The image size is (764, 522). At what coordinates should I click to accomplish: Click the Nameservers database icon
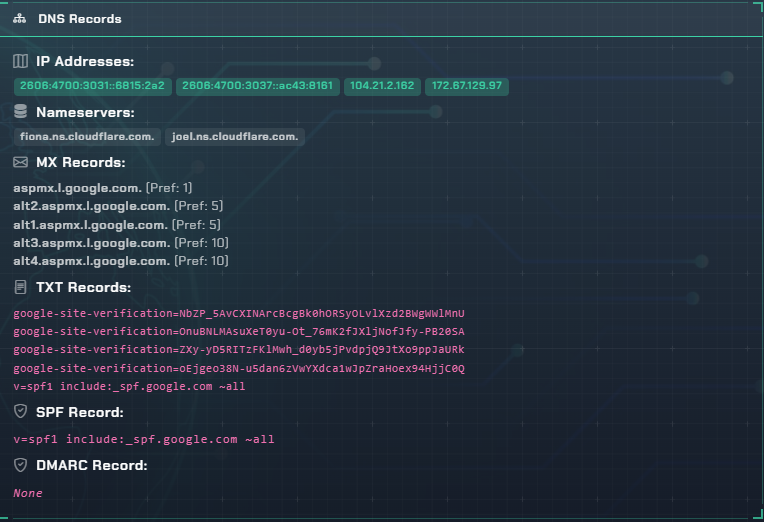(x=21, y=112)
